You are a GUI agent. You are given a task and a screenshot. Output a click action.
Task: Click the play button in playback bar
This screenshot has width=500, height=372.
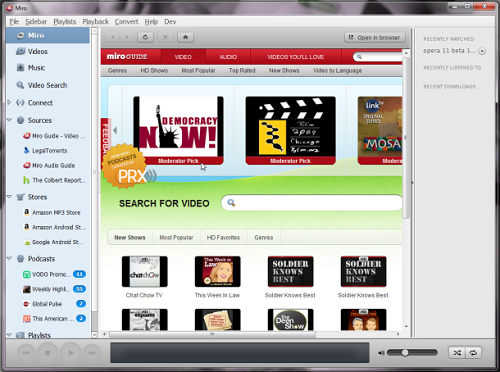pos(71,353)
